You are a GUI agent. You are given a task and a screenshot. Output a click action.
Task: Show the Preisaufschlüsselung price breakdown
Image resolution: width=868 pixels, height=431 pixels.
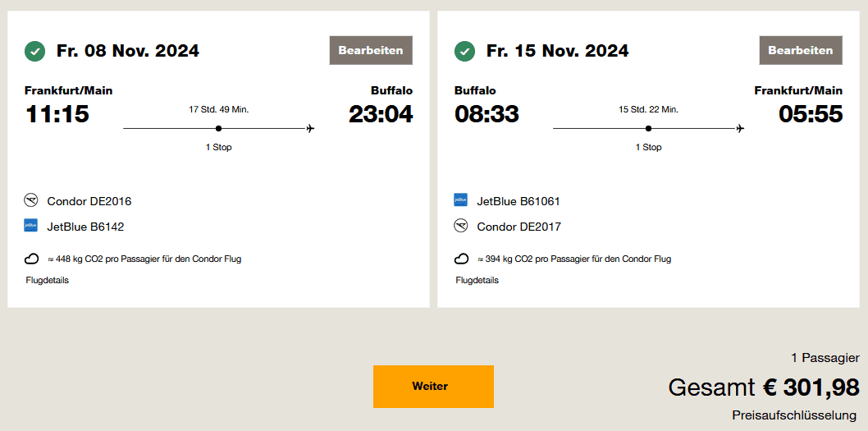click(x=794, y=415)
